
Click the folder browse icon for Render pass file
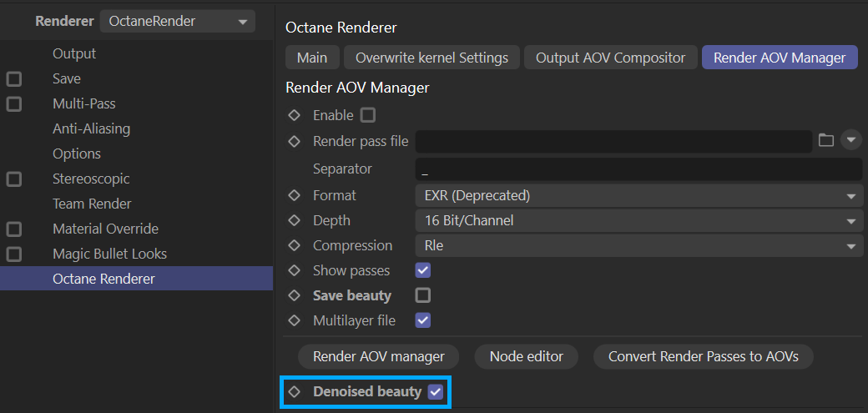click(826, 140)
